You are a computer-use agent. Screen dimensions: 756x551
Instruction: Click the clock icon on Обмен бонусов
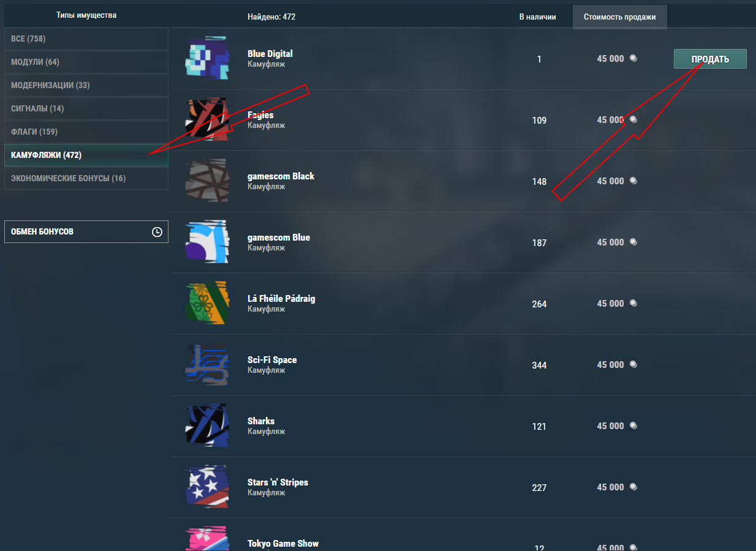coord(157,232)
